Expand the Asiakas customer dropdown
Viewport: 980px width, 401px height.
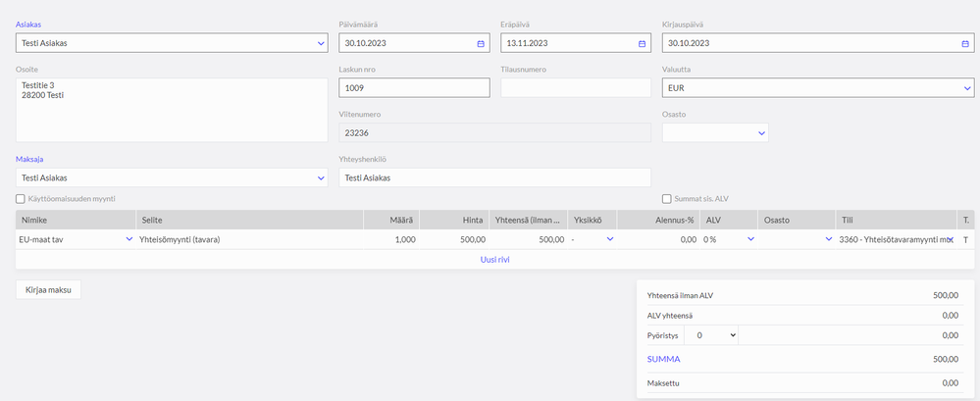pos(321,43)
